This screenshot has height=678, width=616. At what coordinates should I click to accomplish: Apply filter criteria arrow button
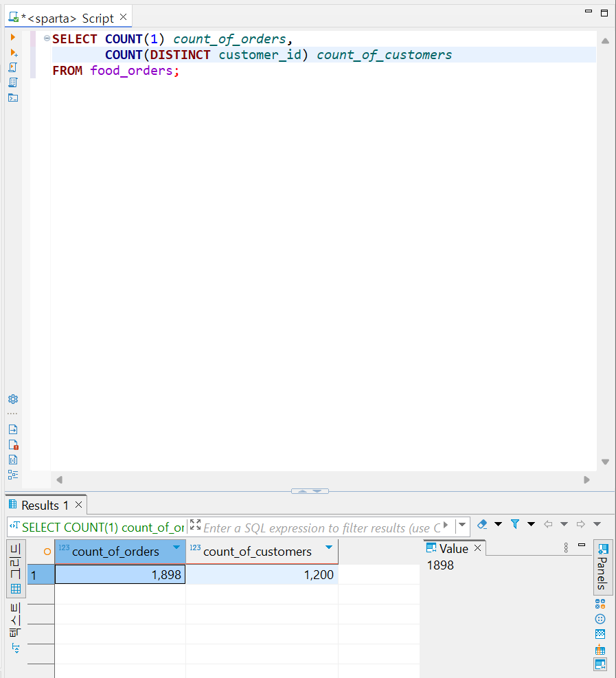tap(446, 525)
